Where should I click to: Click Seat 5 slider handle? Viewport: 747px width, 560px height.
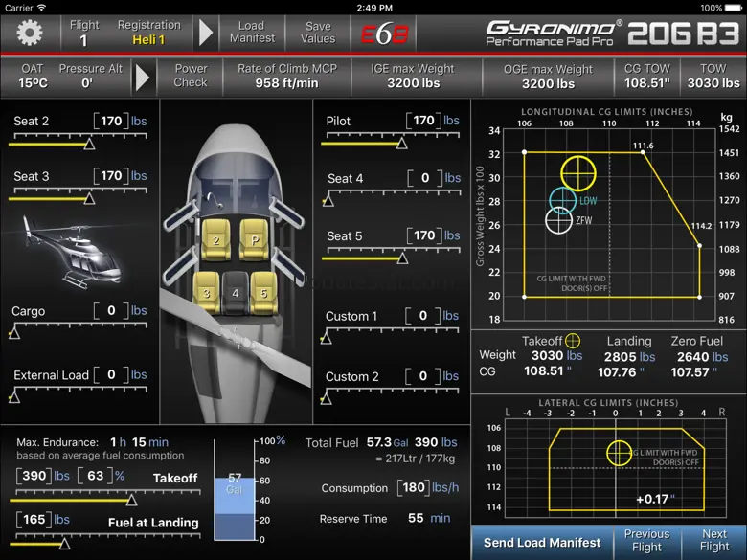[402, 258]
